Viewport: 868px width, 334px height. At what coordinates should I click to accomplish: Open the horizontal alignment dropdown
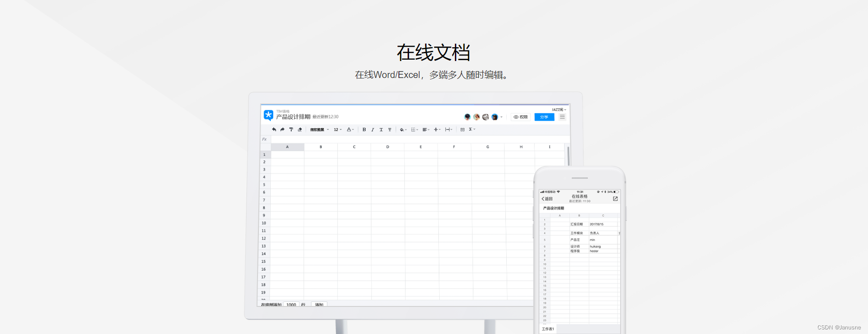pos(426,129)
